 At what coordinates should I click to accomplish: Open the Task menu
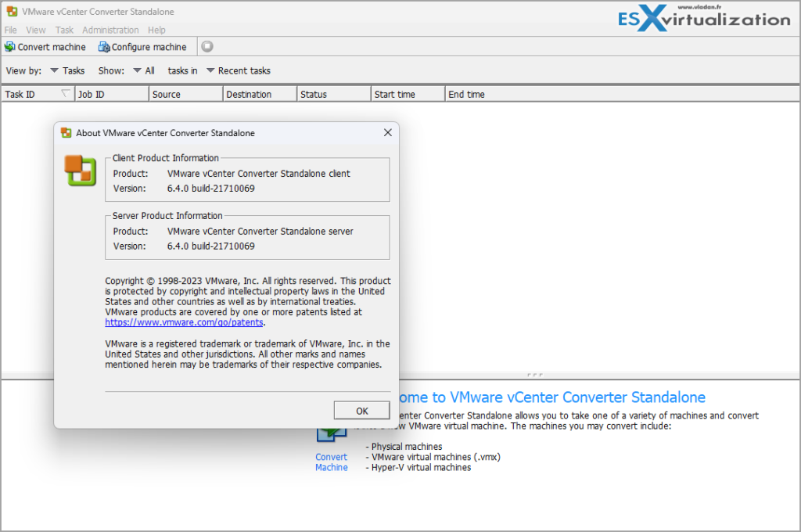pyautogui.click(x=63, y=30)
